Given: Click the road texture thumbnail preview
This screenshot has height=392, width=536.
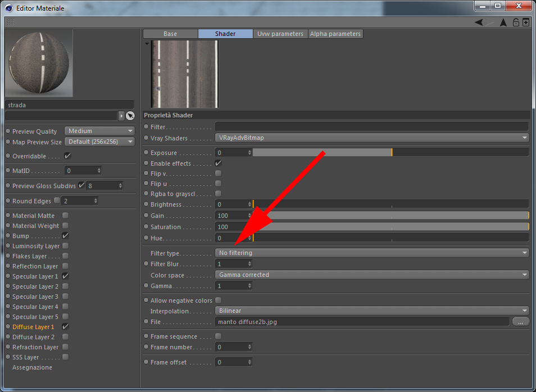Looking at the screenshot, I should pyautogui.click(x=185, y=74).
